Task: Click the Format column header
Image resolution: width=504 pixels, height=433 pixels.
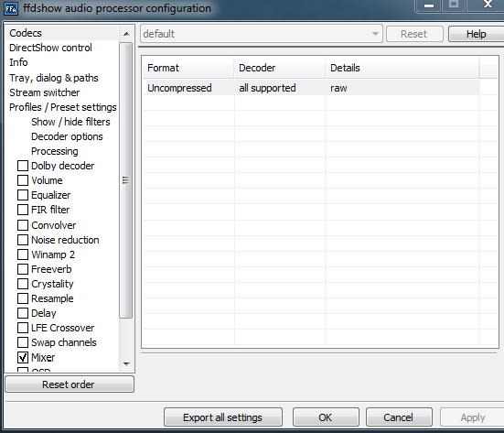Action: click(188, 68)
